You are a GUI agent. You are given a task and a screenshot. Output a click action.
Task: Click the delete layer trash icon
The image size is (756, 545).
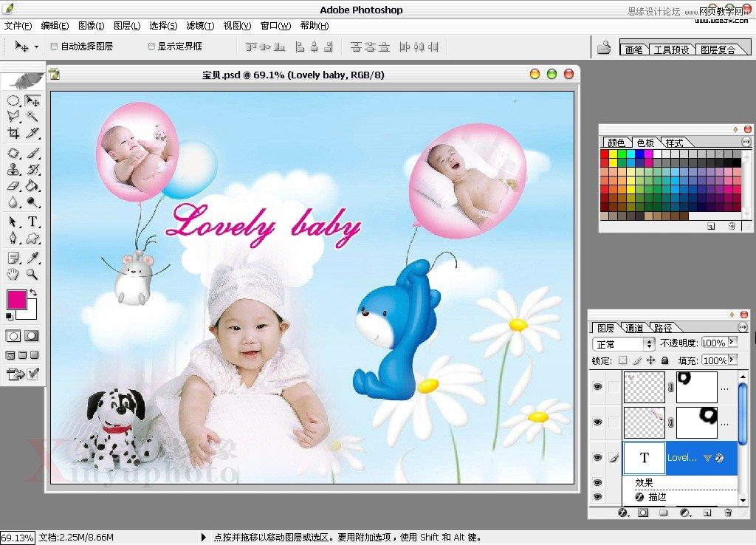click(x=728, y=511)
